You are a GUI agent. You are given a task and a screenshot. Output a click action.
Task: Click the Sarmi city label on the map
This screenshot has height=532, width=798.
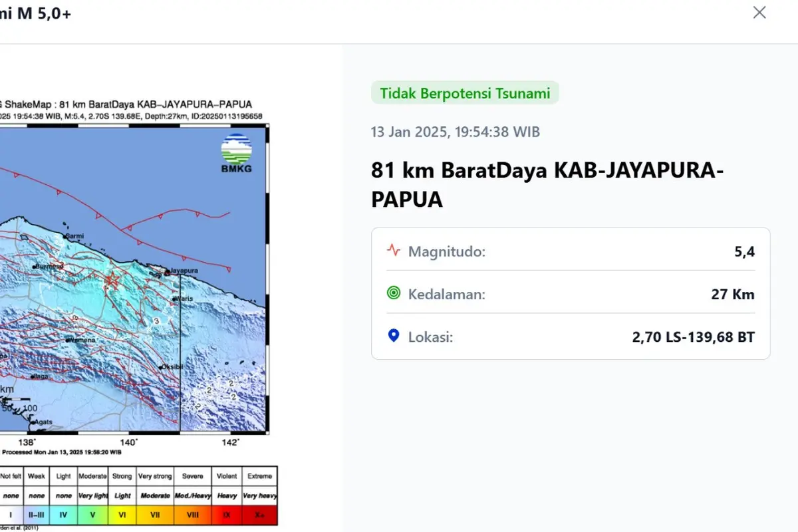tap(76, 236)
